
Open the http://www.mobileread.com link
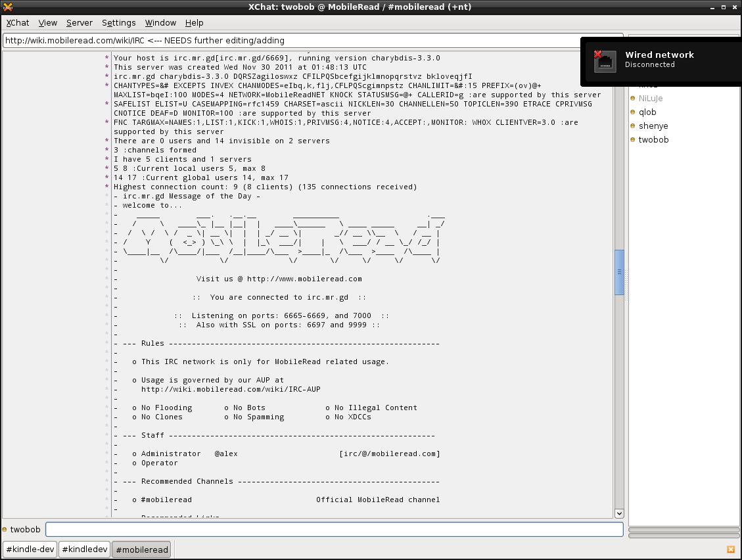tap(304, 279)
